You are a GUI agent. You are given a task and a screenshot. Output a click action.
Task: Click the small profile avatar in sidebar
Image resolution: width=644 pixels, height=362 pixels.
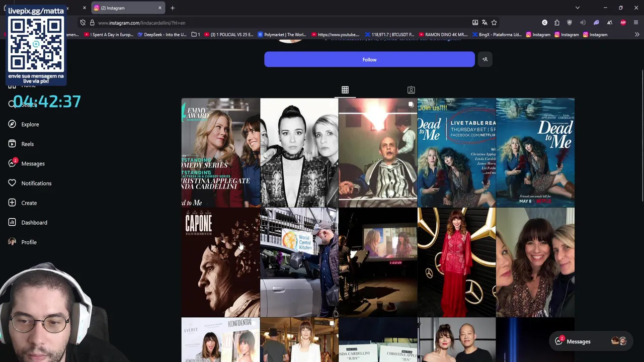pos(12,242)
